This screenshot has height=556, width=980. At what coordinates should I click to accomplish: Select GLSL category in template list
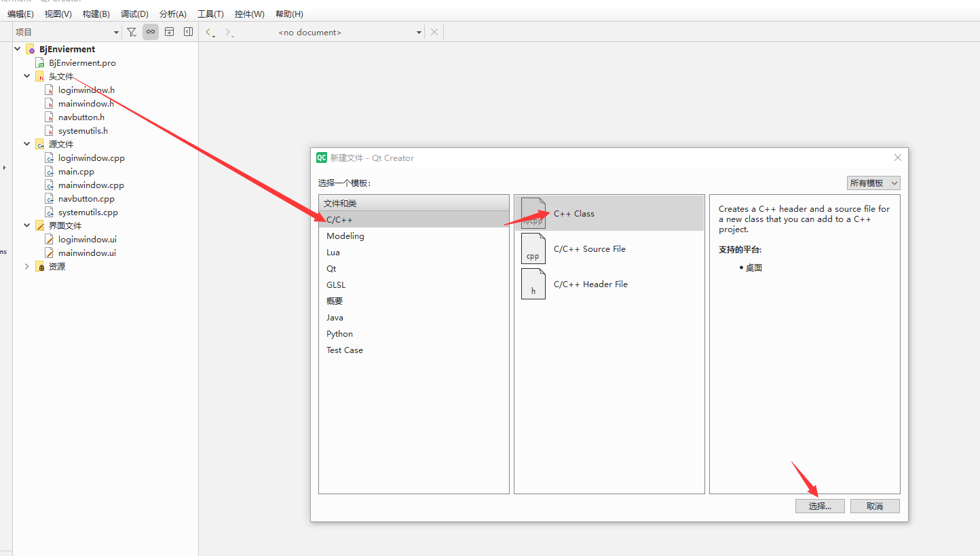point(414,284)
